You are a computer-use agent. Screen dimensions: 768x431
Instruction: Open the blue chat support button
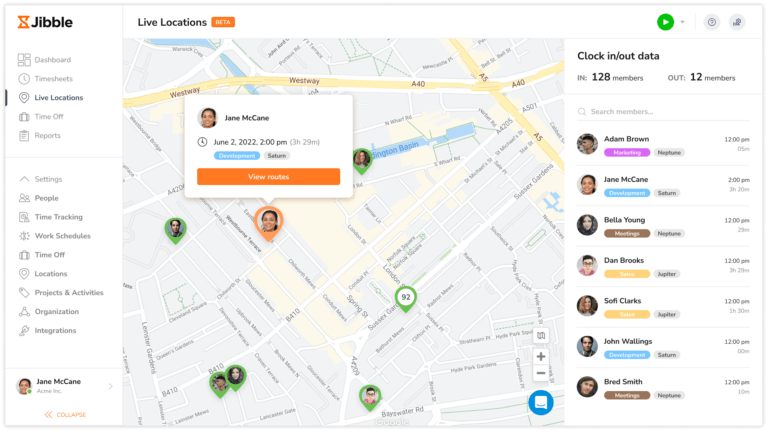point(541,403)
